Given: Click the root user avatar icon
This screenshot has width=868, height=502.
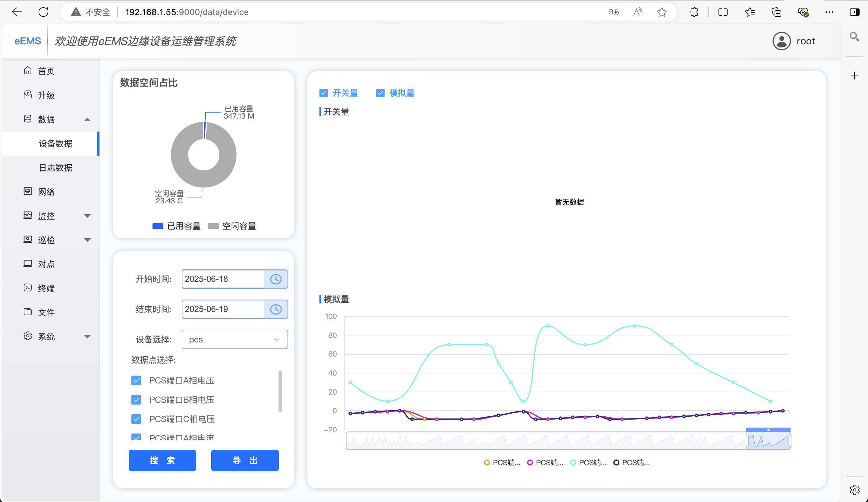Looking at the screenshot, I should click(782, 41).
